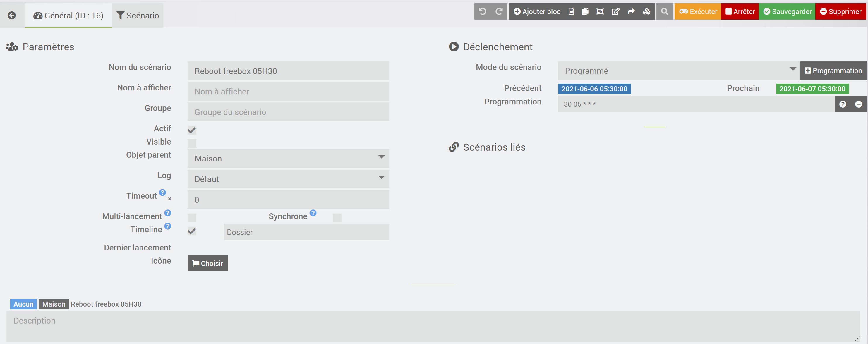The image size is (868, 344).
Task: Stop the scenario with Arrêter
Action: click(740, 11)
